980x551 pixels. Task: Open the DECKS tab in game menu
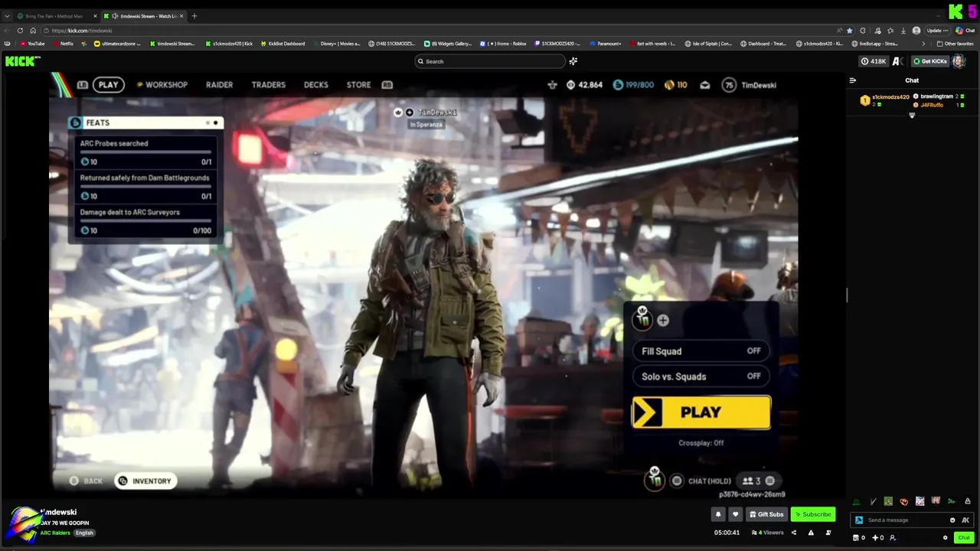point(316,85)
